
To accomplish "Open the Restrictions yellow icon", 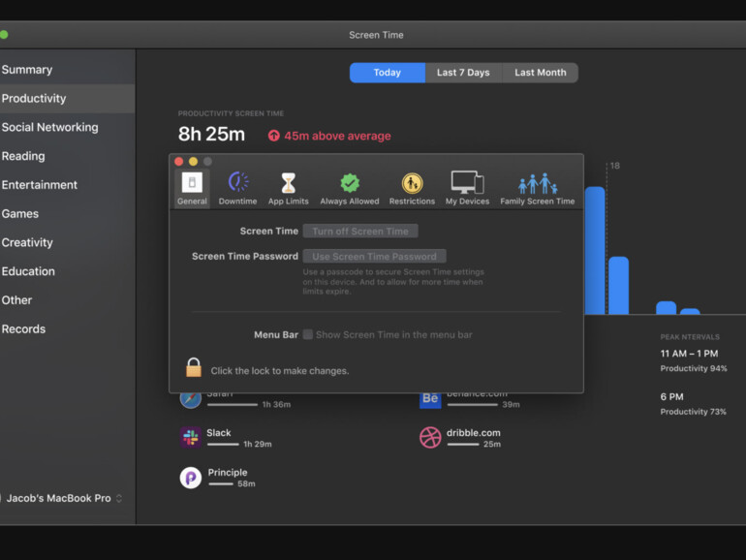I will pyautogui.click(x=412, y=183).
